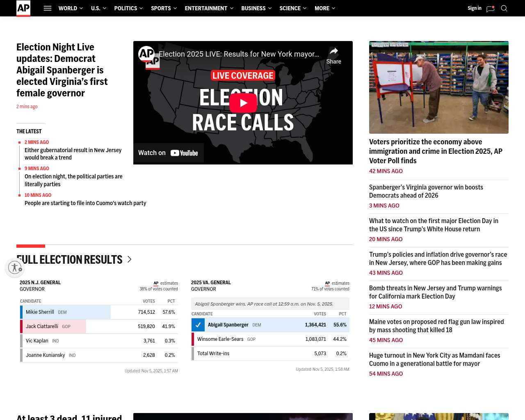Open Maine red flag gun law story
This screenshot has width=525, height=420.
pyautogui.click(x=436, y=326)
